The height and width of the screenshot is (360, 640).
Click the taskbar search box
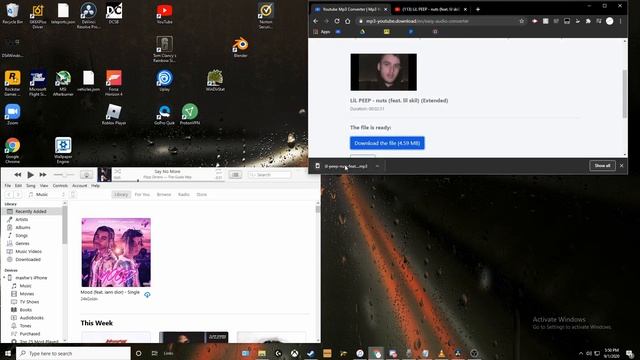(x=73, y=353)
